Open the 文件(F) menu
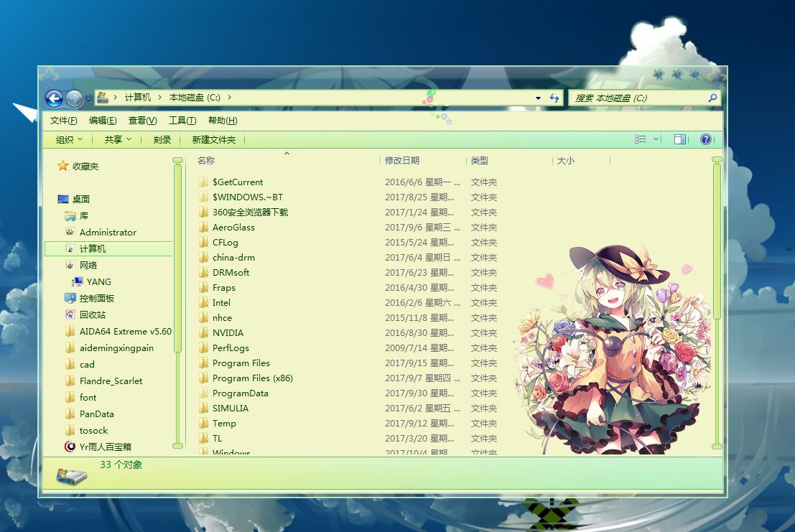Image resolution: width=795 pixels, height=532 pixels. tap(64, 121)
